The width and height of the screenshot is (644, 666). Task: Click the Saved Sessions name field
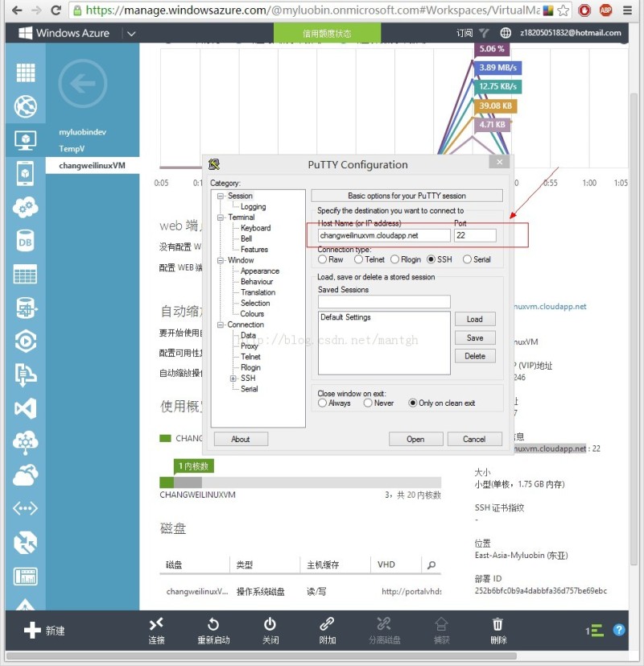[384, 301]
